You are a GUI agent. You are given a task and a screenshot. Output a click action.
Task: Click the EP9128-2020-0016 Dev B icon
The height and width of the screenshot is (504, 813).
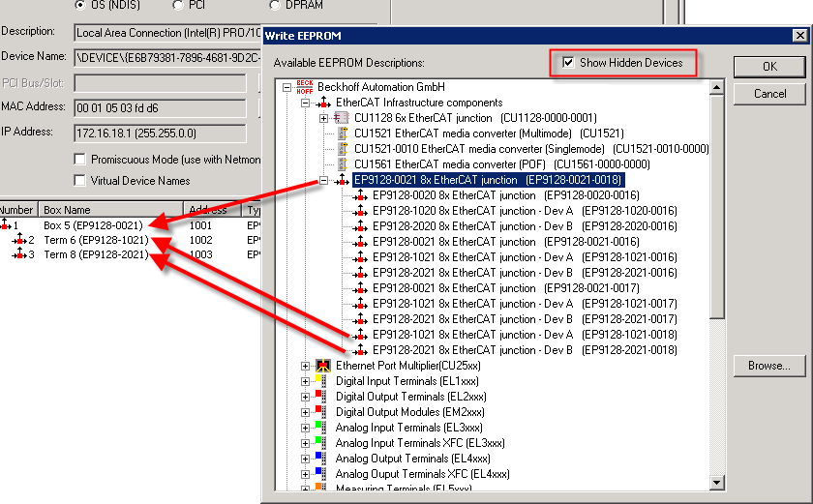pos(360,227)
